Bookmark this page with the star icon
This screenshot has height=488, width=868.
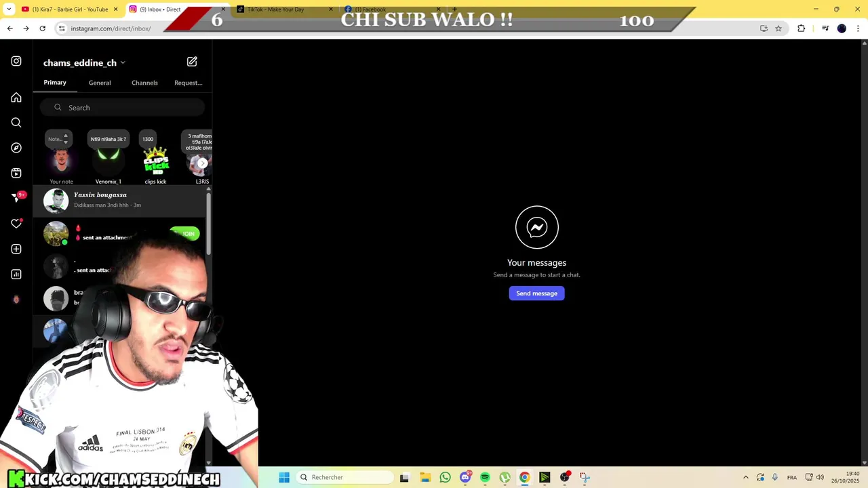point(778,28)
